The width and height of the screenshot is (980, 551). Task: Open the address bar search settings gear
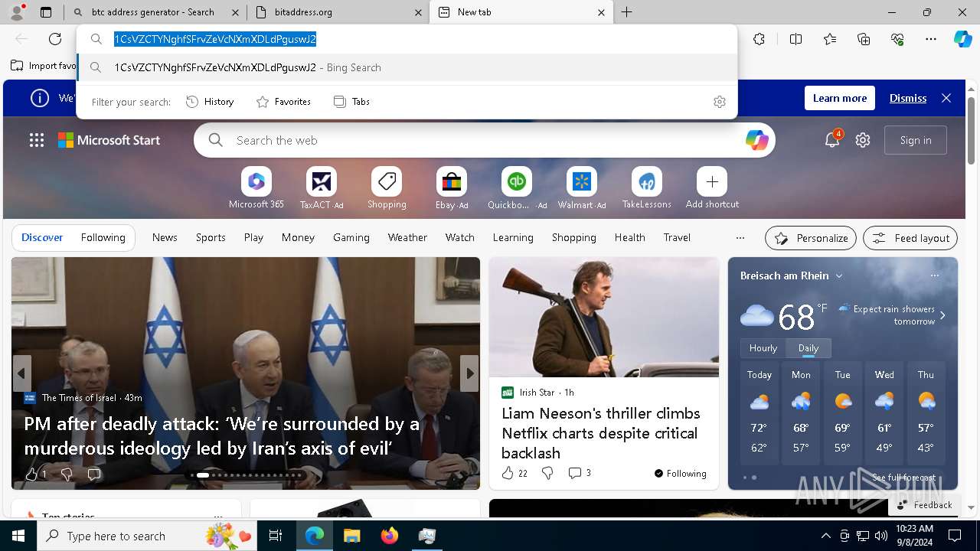click(719, 102)
